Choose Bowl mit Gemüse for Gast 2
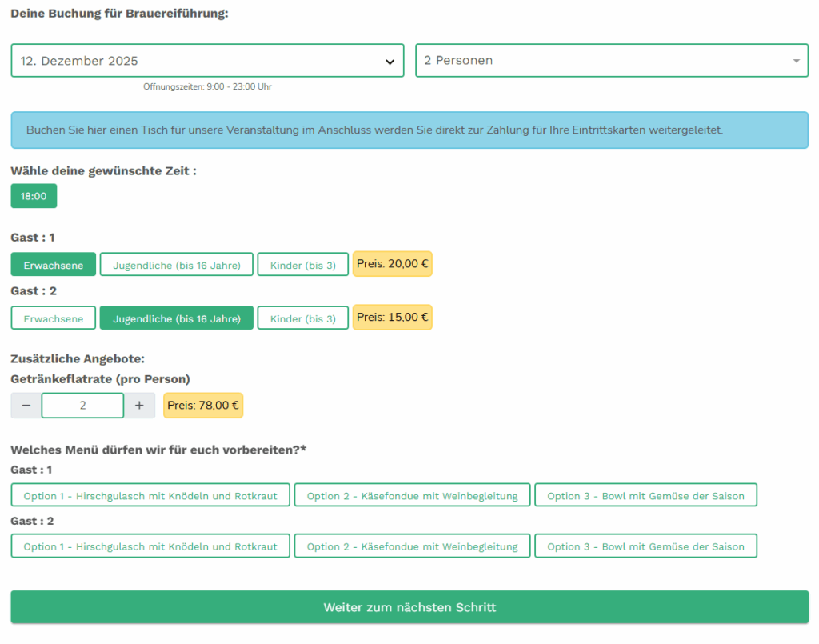This screenshot has height=644, width=819. (645, 546)
